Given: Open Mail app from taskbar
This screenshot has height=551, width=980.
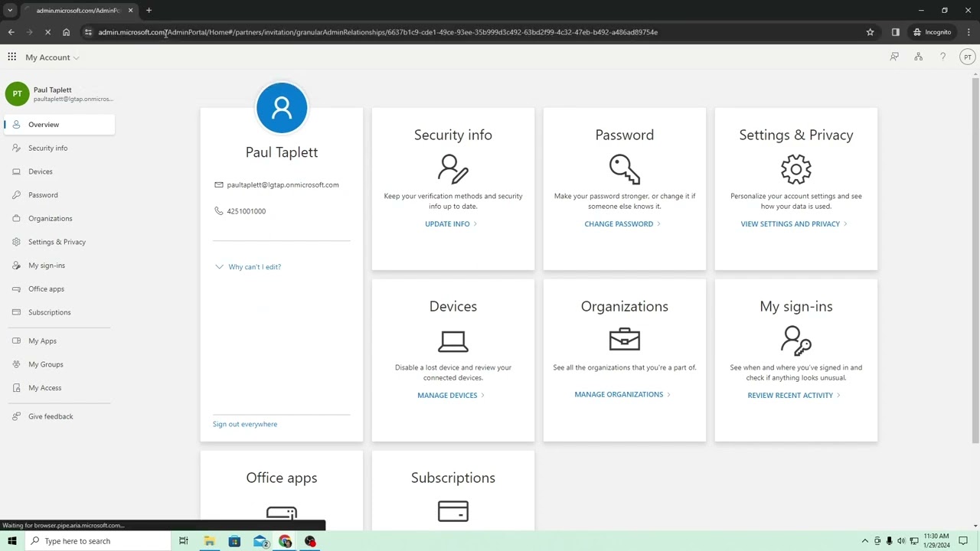Looking at the screenshot, I should tap(260, 541).
